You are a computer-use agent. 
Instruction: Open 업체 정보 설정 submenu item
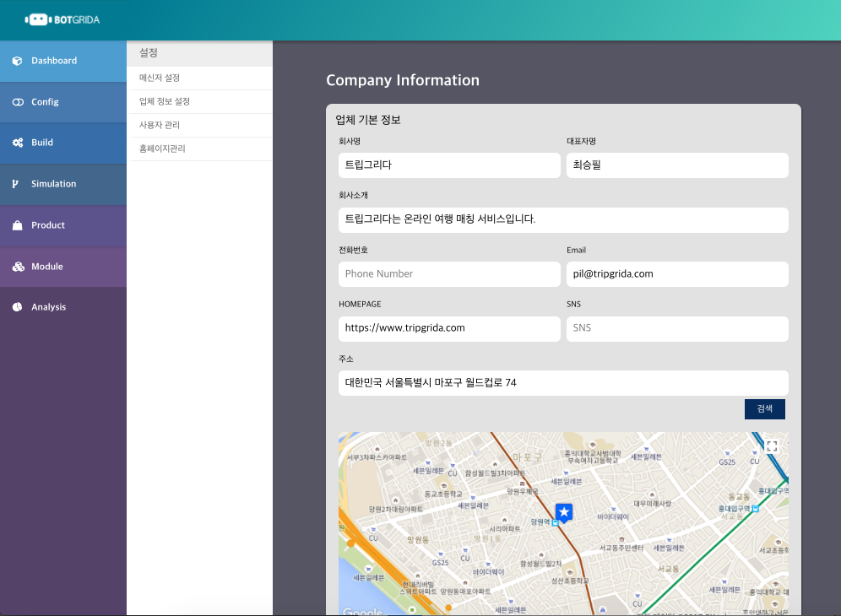[199, 101]
